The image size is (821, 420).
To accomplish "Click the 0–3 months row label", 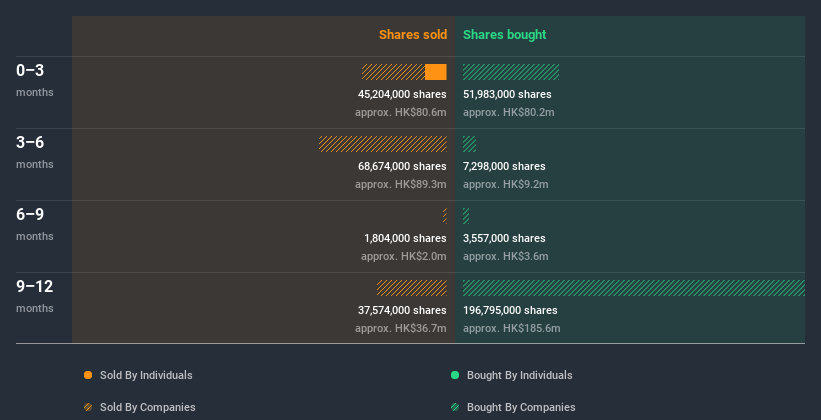I will click(35, 80).
